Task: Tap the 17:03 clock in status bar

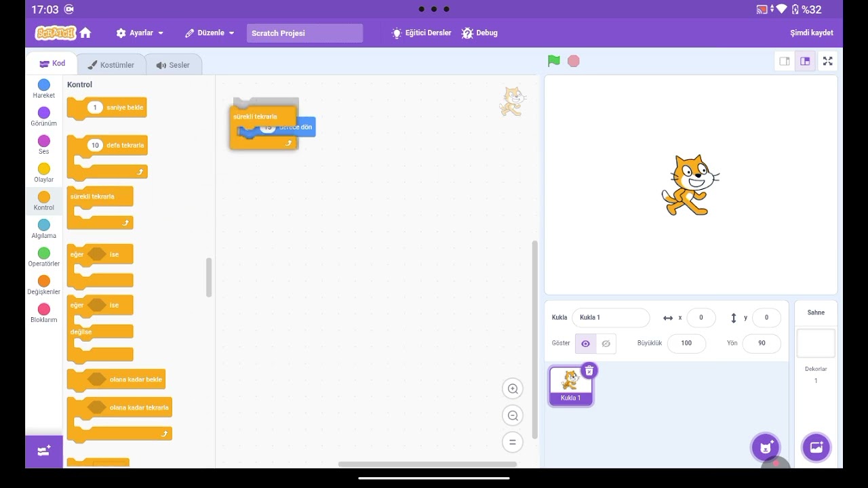Action: (45, 9)
